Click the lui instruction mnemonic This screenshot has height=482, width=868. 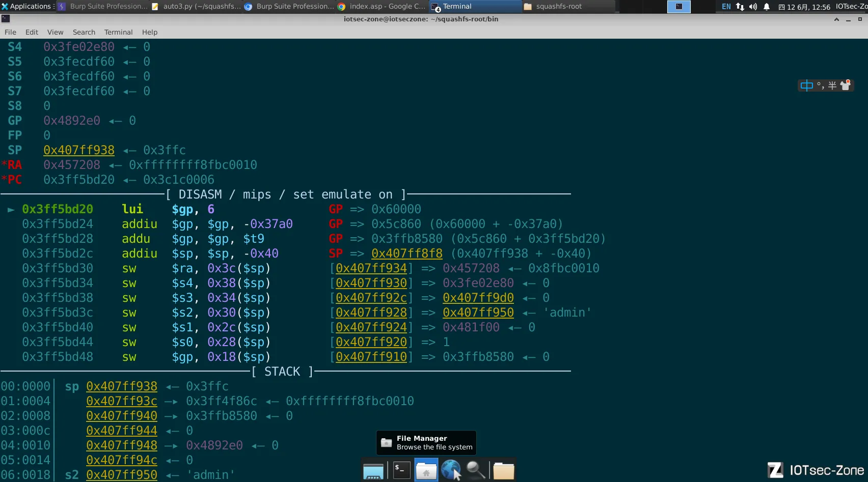[x=132, y=209]
